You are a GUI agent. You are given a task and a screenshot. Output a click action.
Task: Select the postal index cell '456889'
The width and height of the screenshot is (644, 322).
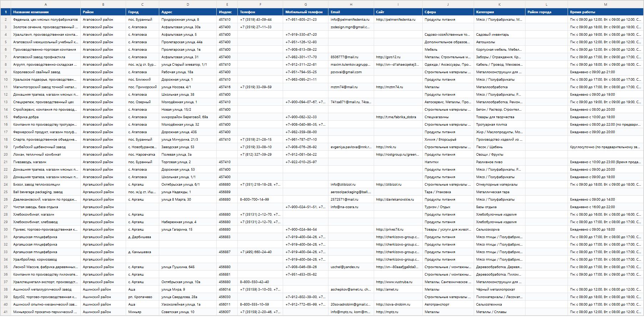(x=227, y=192)
